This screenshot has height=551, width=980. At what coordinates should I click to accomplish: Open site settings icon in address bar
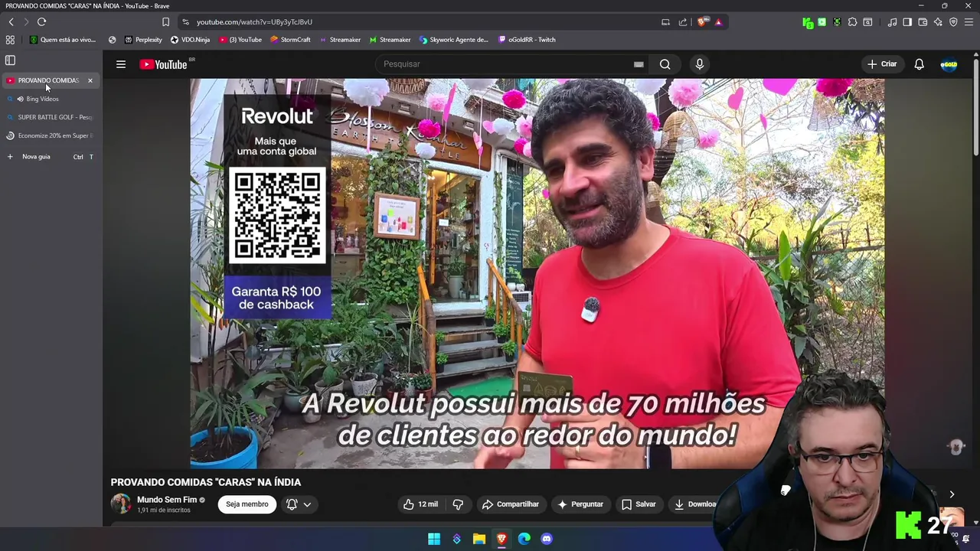[x=185, y=22]
